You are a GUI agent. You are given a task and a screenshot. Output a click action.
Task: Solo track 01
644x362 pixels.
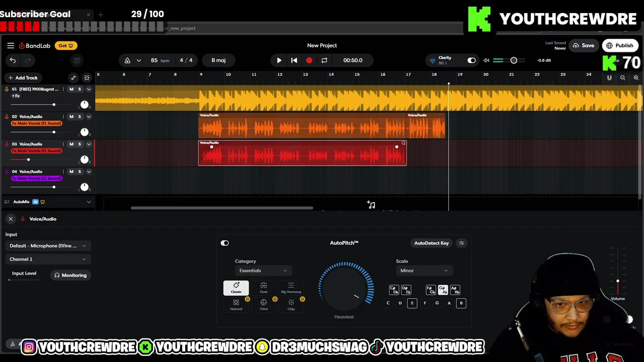click(x=79, y=89)
